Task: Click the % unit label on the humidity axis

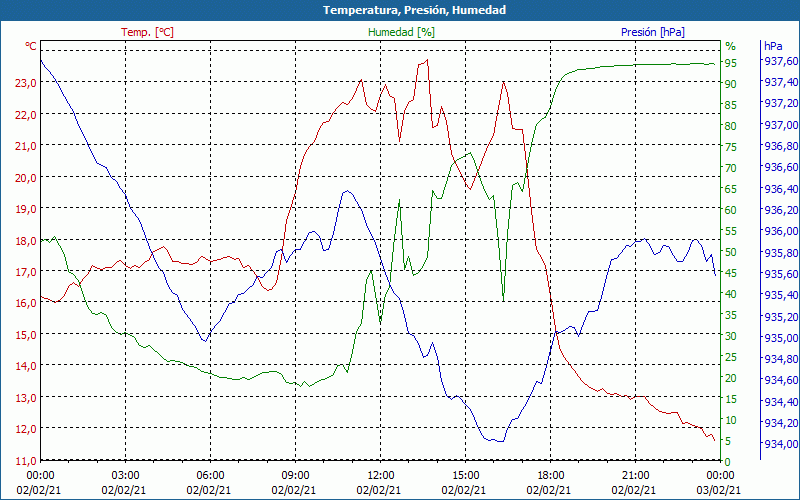Action: (731, 46)
